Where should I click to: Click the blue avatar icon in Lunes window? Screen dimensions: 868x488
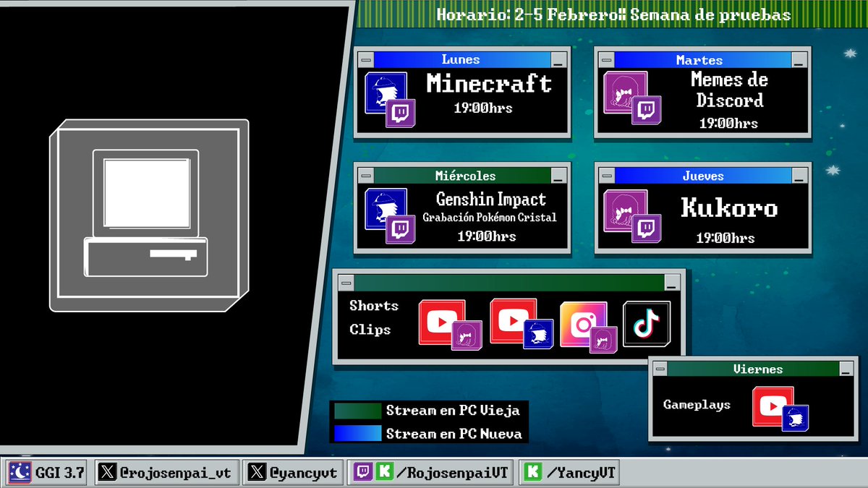(x=386, y=93)
